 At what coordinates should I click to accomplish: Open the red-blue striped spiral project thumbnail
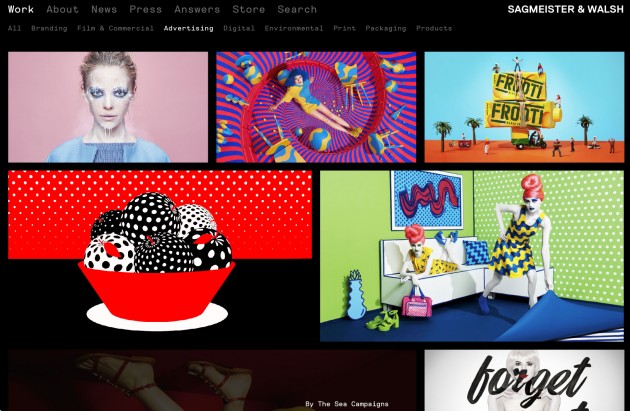point(316,107)
